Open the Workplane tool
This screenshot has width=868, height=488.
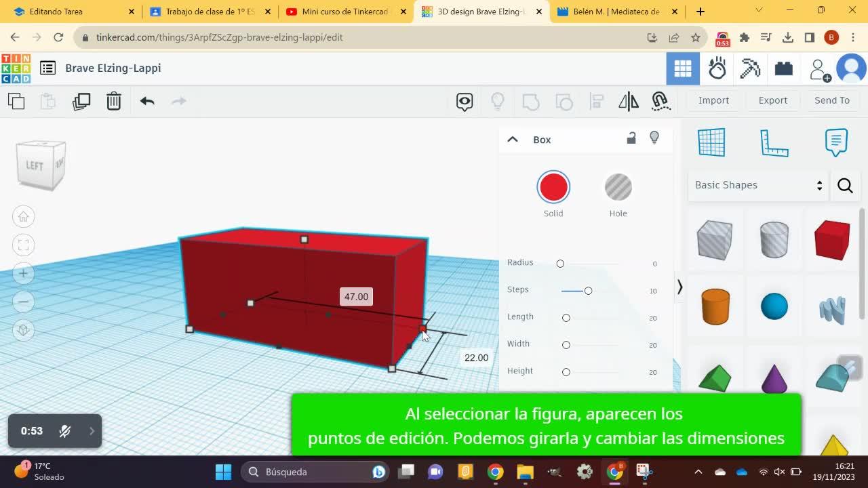click(711, 142)
